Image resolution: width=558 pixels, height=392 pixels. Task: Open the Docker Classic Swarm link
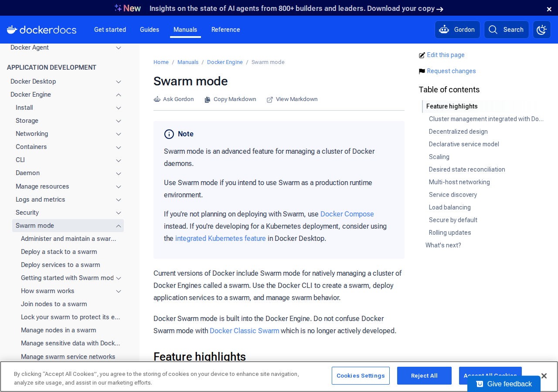tap(245, 331)
